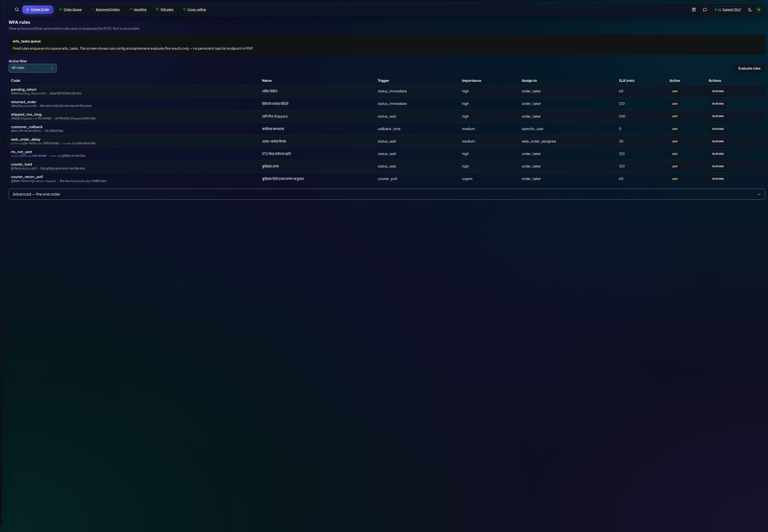Image resolution: width=768 pixels, height=532 pixels.
Task: Activate the returned_order rule
Action: point(718,104)
